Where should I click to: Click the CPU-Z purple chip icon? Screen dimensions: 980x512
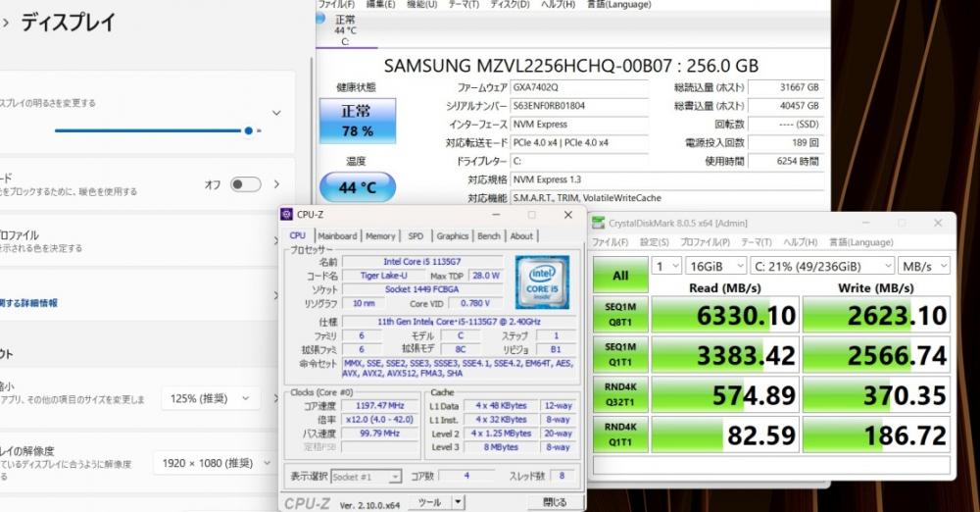(287, 215)
